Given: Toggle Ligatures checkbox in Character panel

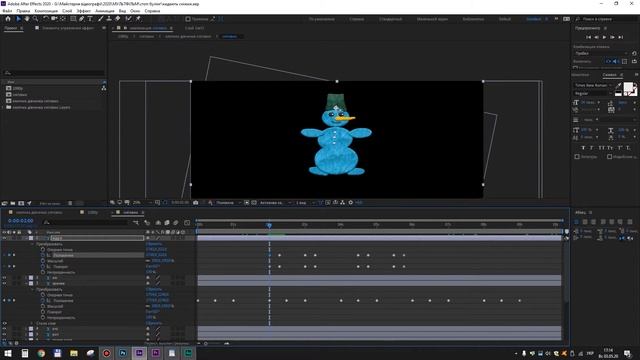Looking at the screenshot, I should (x=577, y=157).
